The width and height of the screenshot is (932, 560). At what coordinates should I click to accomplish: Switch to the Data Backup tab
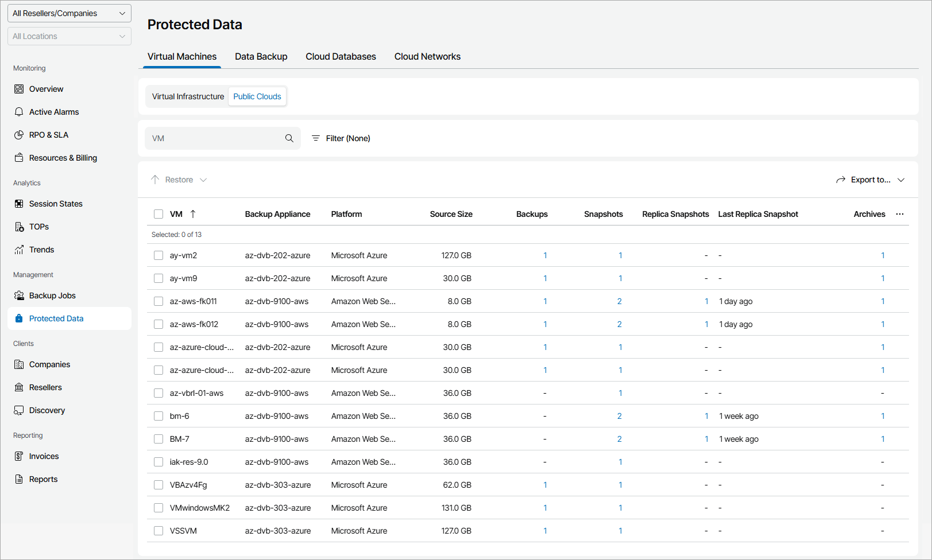[261, 56]
